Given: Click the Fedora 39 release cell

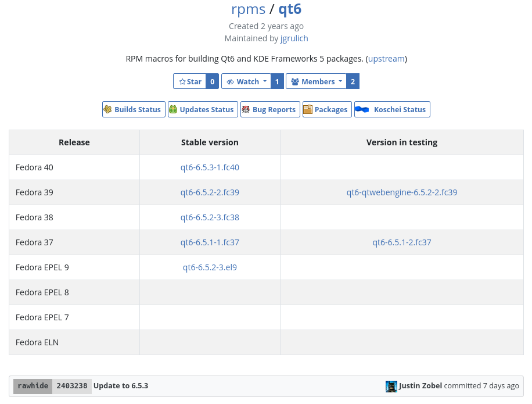Looking at the screenshot, I should (x=74, y=192).
